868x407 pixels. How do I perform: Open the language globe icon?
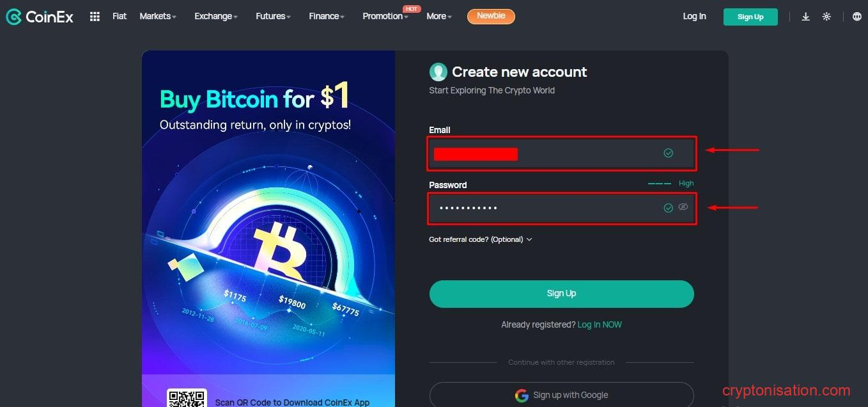[x=857, y=17]
